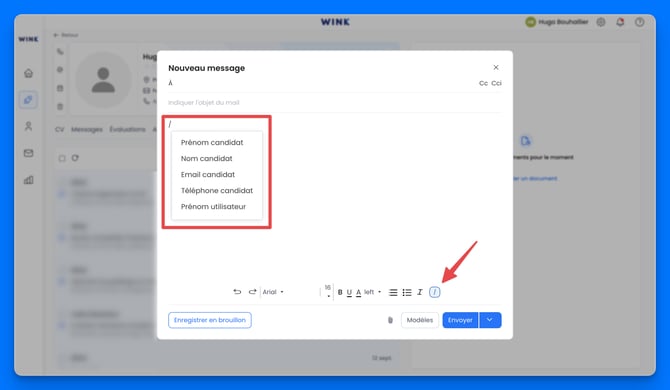Click the undo arrow in the editor toolbar
The width and height of the screenshot is (670, 390).
click(237, 292)
